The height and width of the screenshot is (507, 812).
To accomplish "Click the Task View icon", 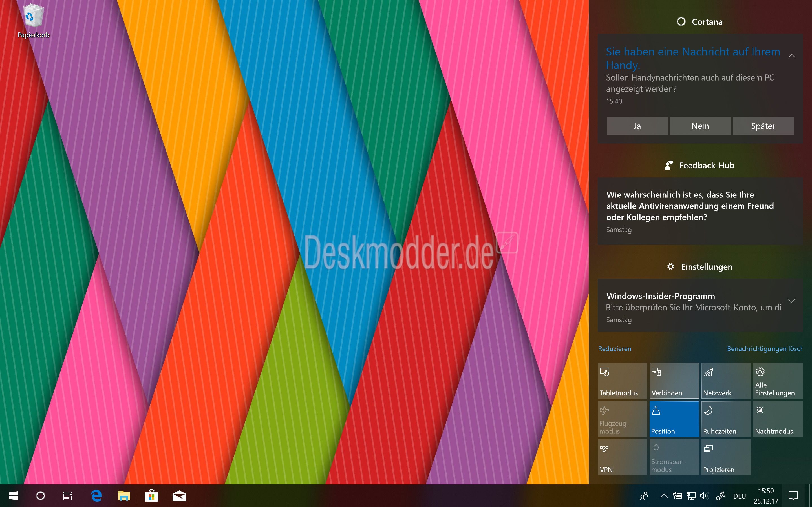I will coord(67,496).
